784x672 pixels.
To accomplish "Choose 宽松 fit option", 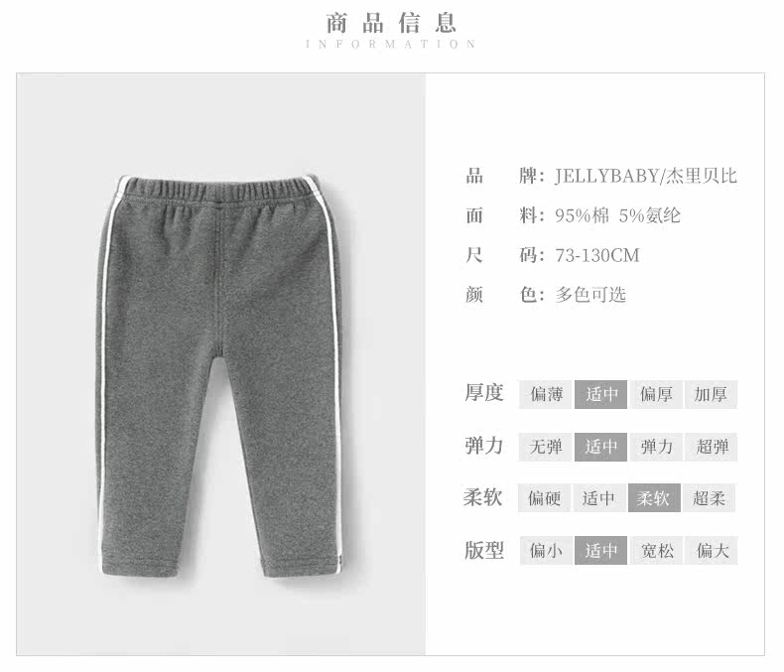I will (656, 551).
